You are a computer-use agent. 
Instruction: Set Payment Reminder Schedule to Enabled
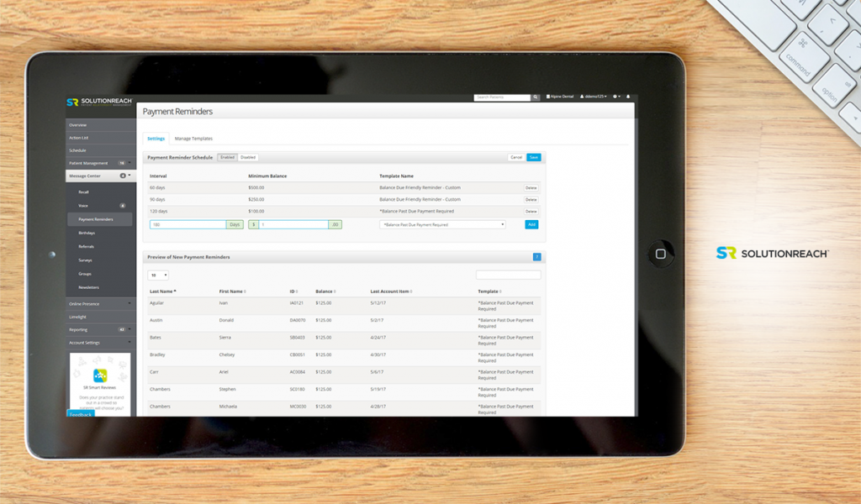[227, 157]
